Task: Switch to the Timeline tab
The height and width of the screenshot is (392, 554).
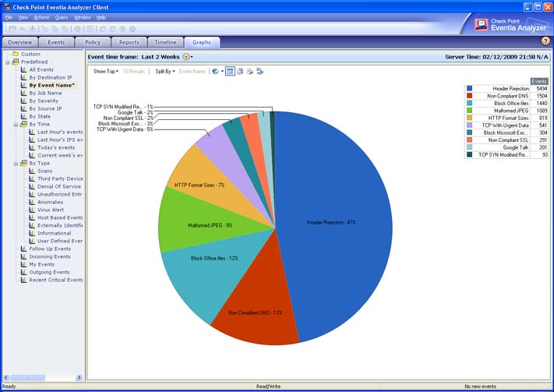Action: tap(166, 42)
